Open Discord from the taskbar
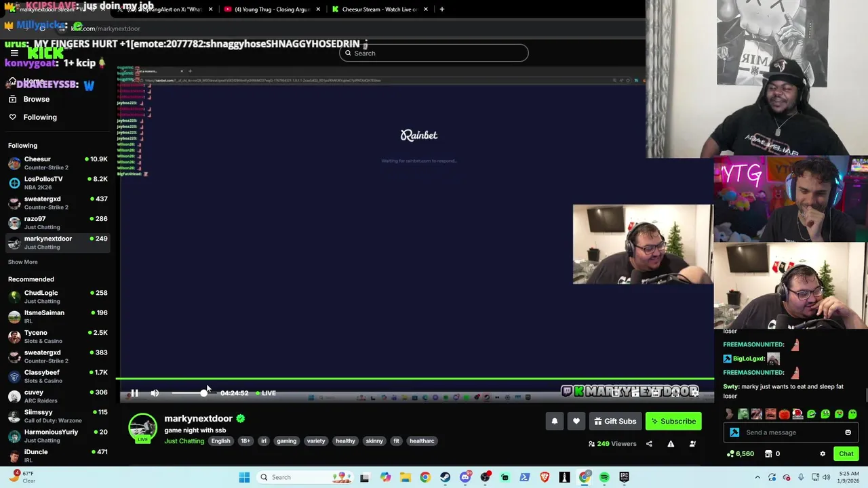Image resolution: width=868 pixels, height=488 pixels. [465, 477]
